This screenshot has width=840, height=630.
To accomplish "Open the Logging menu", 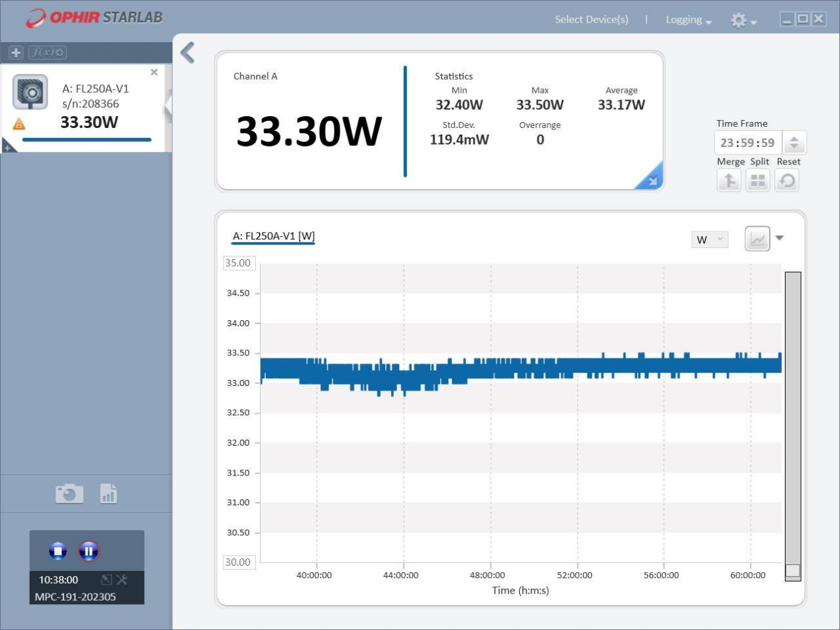I will tap(688, 20).
